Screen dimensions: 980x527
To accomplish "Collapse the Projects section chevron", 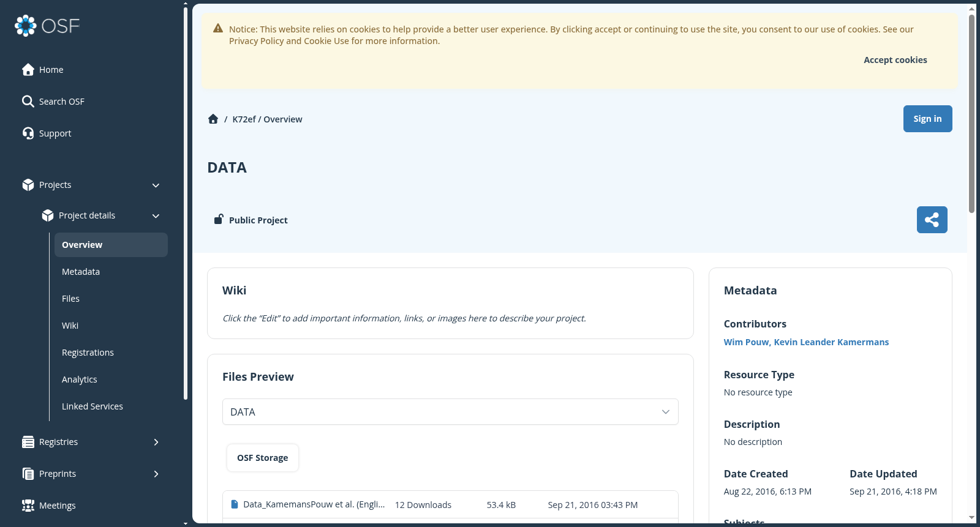I will click(156, 185).
